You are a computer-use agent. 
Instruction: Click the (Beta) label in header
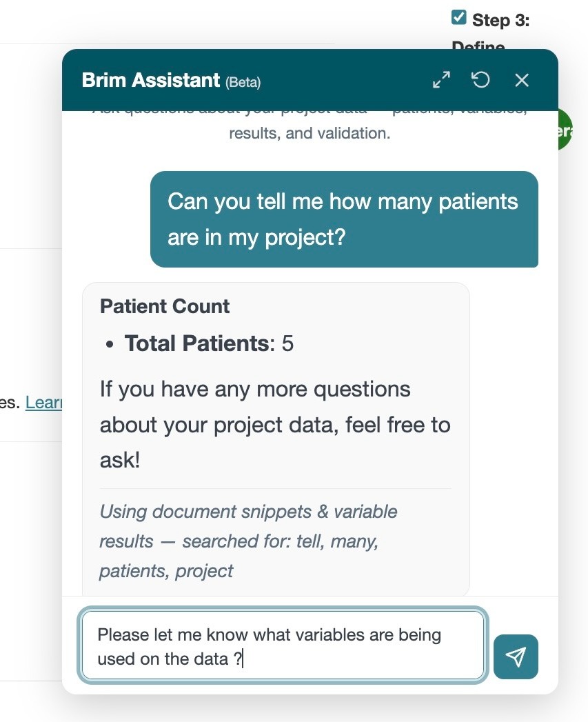click(243, 83)
